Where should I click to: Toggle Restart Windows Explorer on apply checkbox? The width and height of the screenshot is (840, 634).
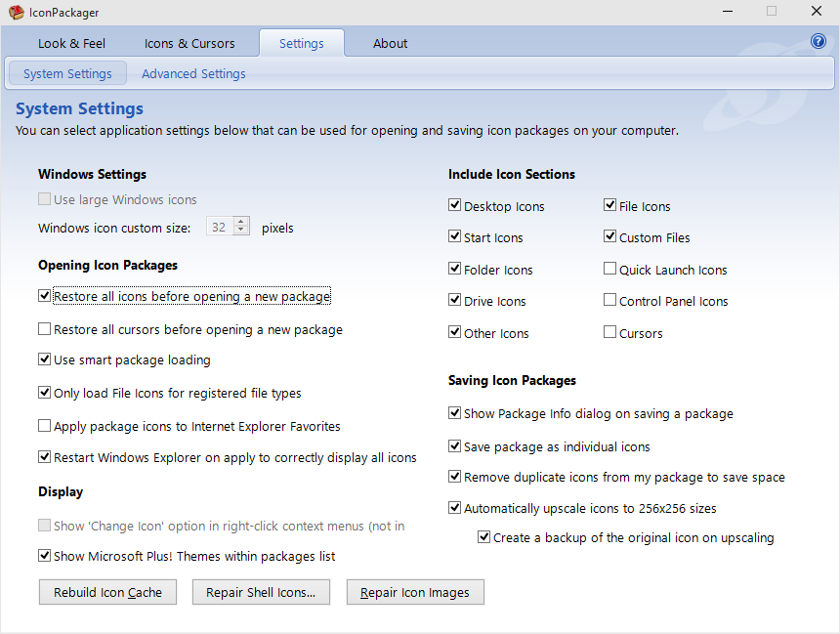[45, 456]
